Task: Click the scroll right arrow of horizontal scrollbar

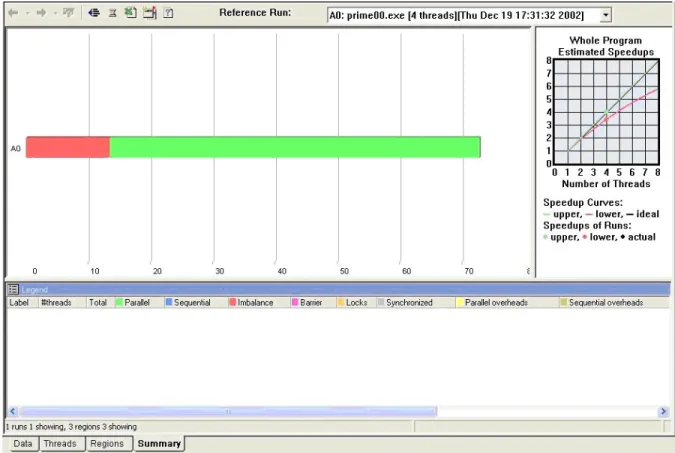Action: (664, 411)
